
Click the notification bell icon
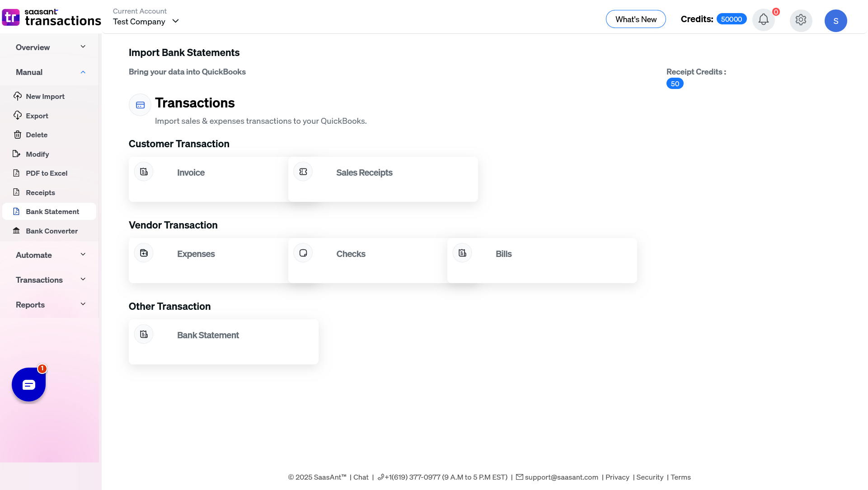click(763, 20)
